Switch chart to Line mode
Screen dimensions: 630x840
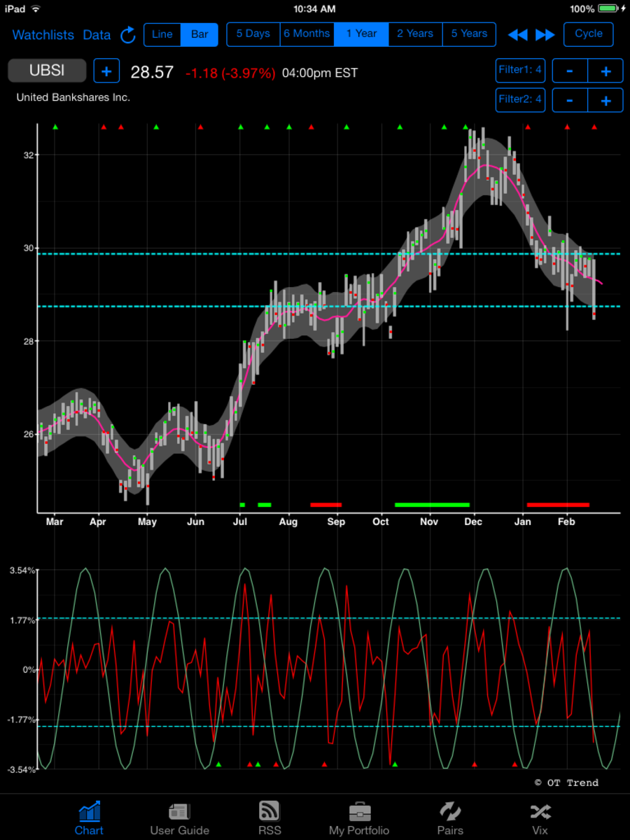tap(162, 34)
